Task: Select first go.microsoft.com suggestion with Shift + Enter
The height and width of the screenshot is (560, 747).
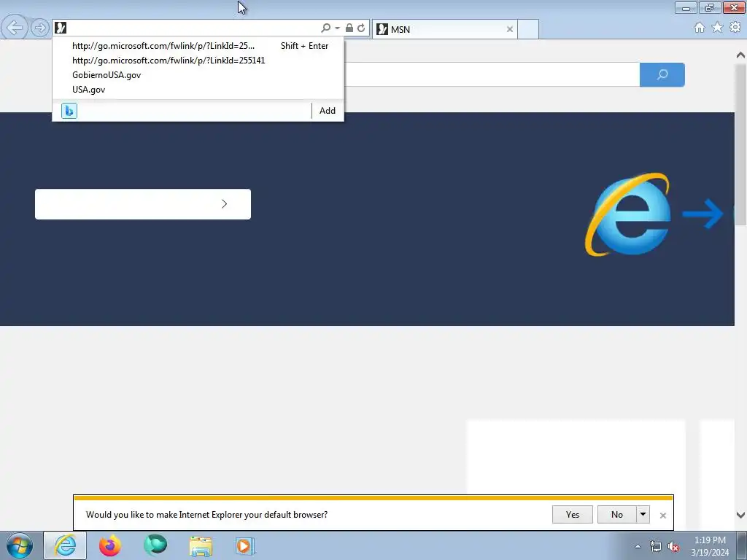Action: (x=198, y=46)
